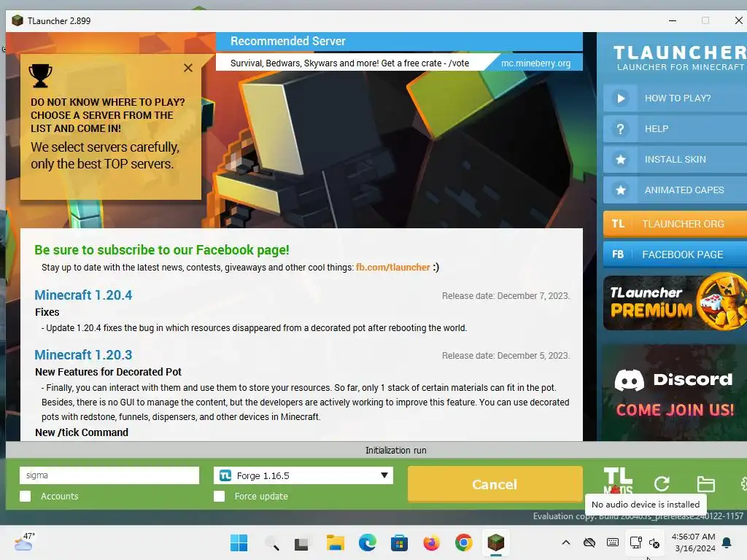Click the TLauncher taskbar icon
Screen dimensions: 747x560
[x=495, y=542]
